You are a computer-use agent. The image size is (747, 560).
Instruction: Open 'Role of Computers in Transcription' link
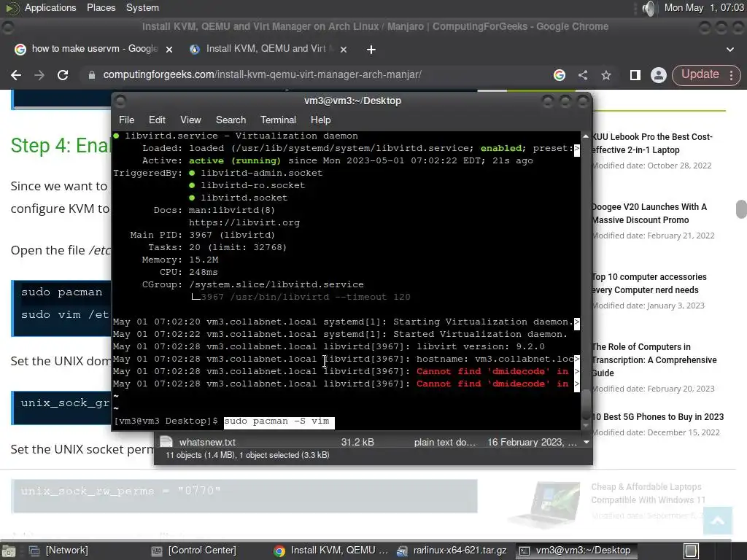(654, 360)
